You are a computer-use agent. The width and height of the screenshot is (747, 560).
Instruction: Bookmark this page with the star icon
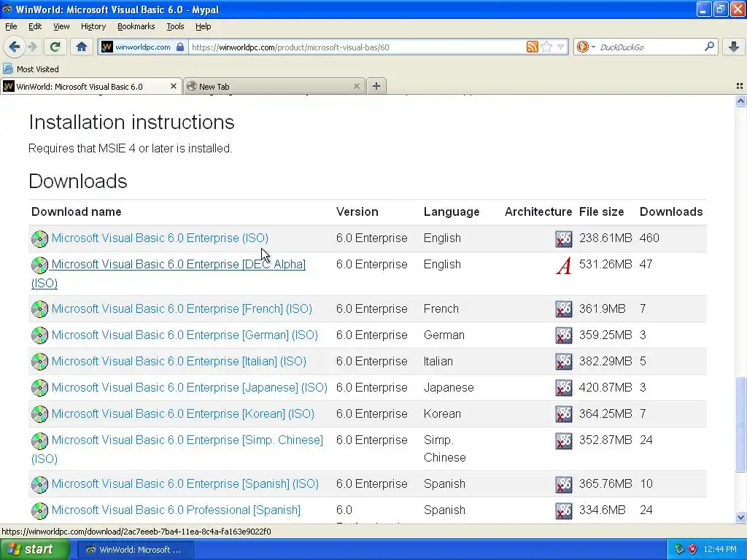pos(547,47)
